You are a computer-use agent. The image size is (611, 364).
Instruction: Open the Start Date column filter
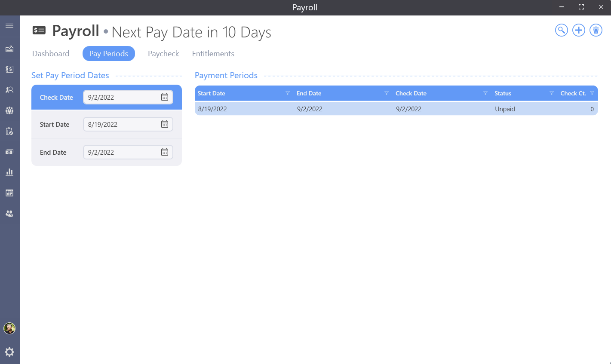point(288,93)
